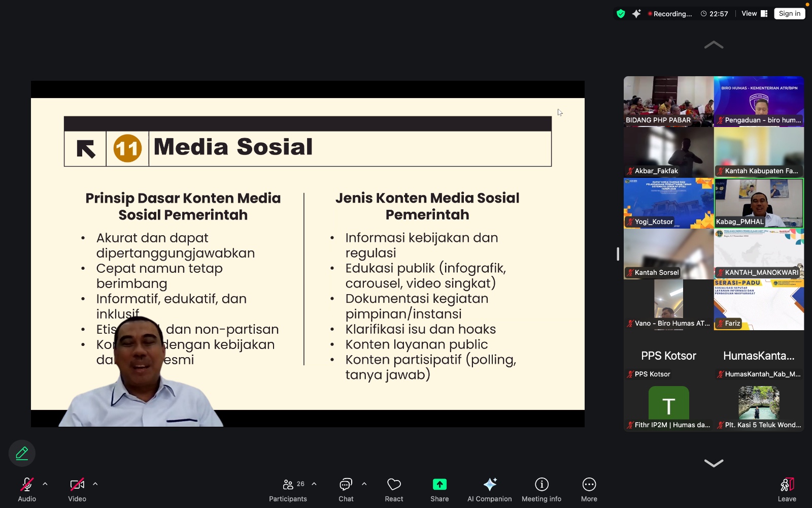Open the React emoji panel
This screenshot has height=508, width=812.
[x=393, y=489]
